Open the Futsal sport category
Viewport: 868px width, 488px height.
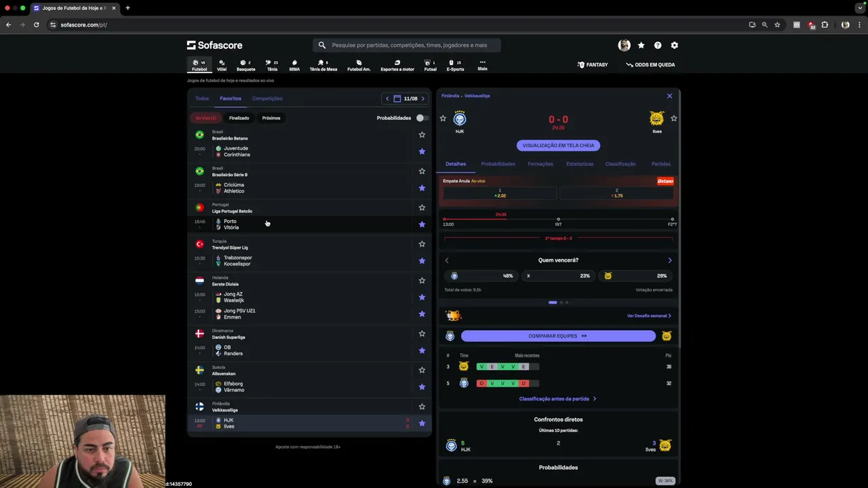coord(431,65)
